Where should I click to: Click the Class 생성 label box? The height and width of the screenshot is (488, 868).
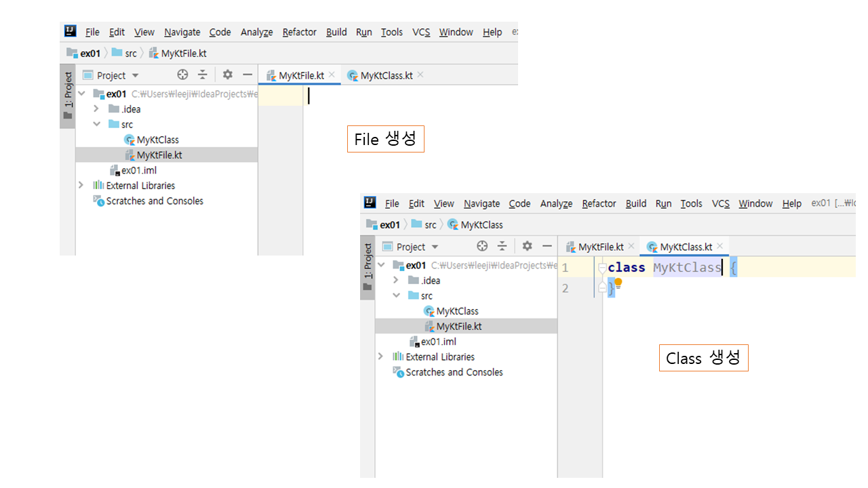pos(703,358)
